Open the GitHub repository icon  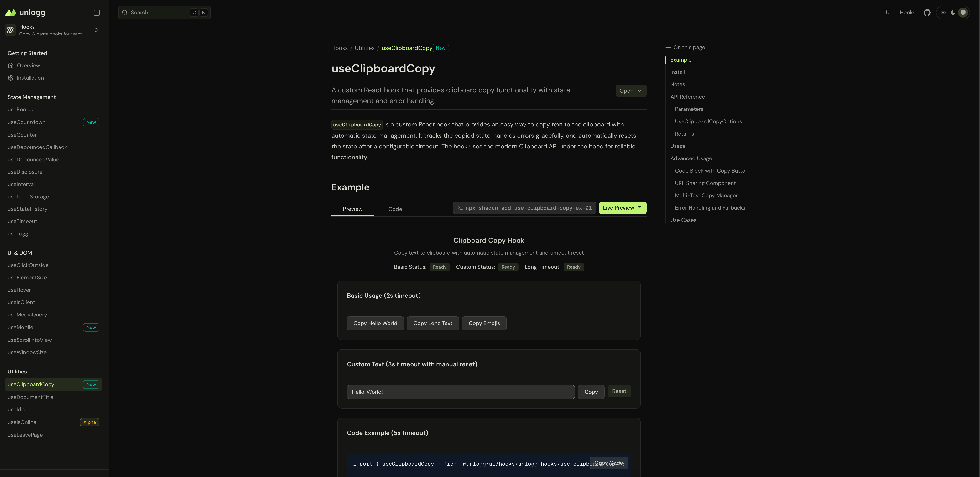927,12
